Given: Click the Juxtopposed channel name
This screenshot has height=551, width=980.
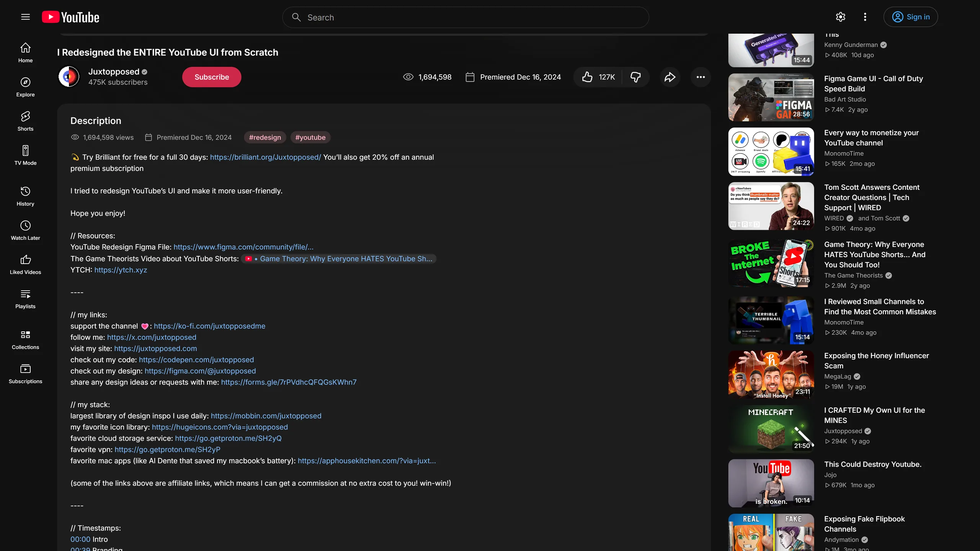Looking at the screenshot, I should tap(114, 72).
